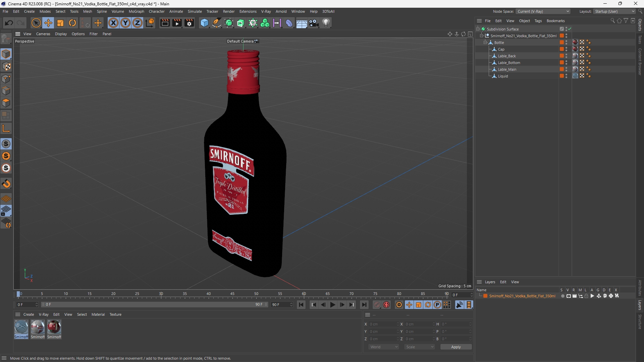Click the Apply button in coordinates panel
This screenshot has height=362, width=644.
456,347
